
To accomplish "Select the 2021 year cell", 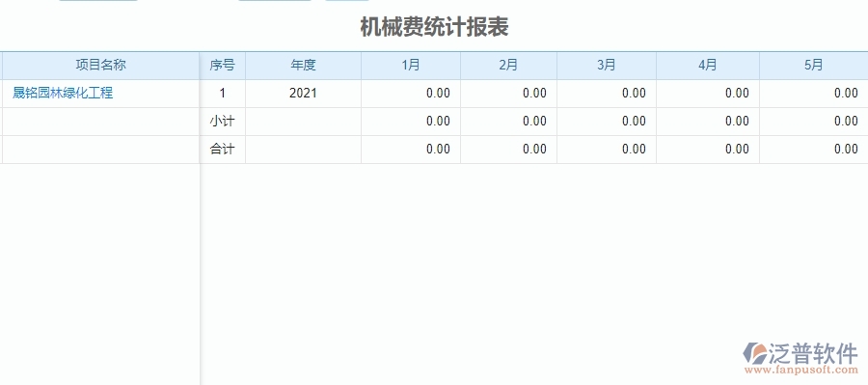I will tap(304, 93).
